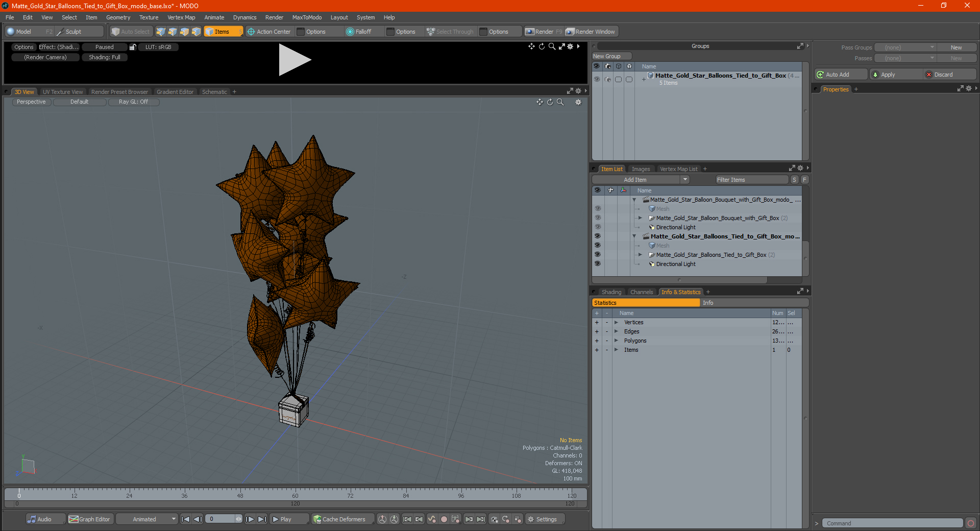Click the record keyframe circle icon
This screenshot has width=980, height=531.
pos(444,519)
